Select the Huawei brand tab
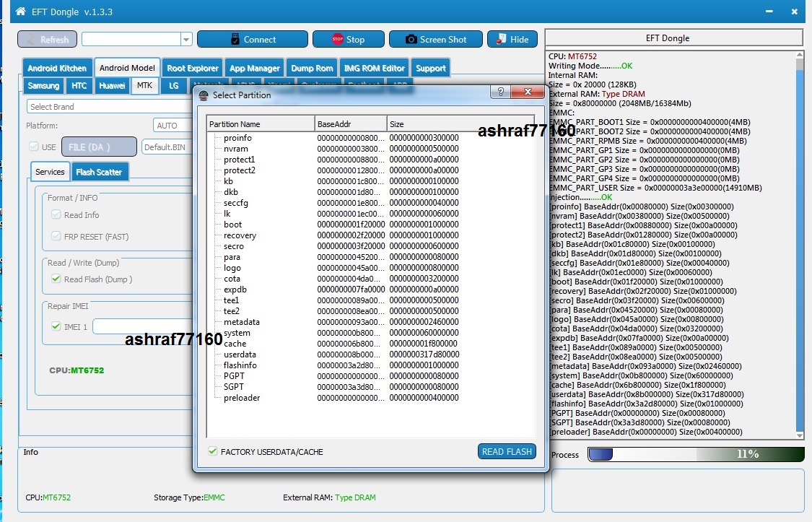This screenshot has height=522, width=812. [112, 85]
